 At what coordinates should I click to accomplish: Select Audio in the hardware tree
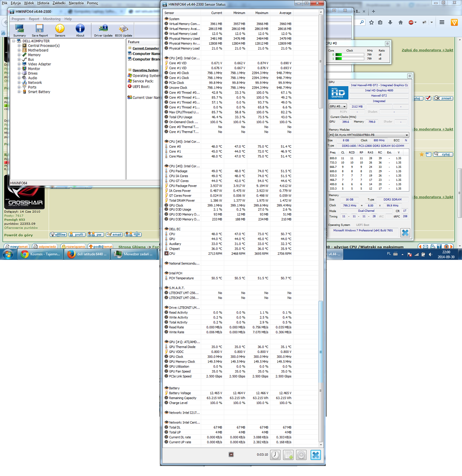(32, 78)
